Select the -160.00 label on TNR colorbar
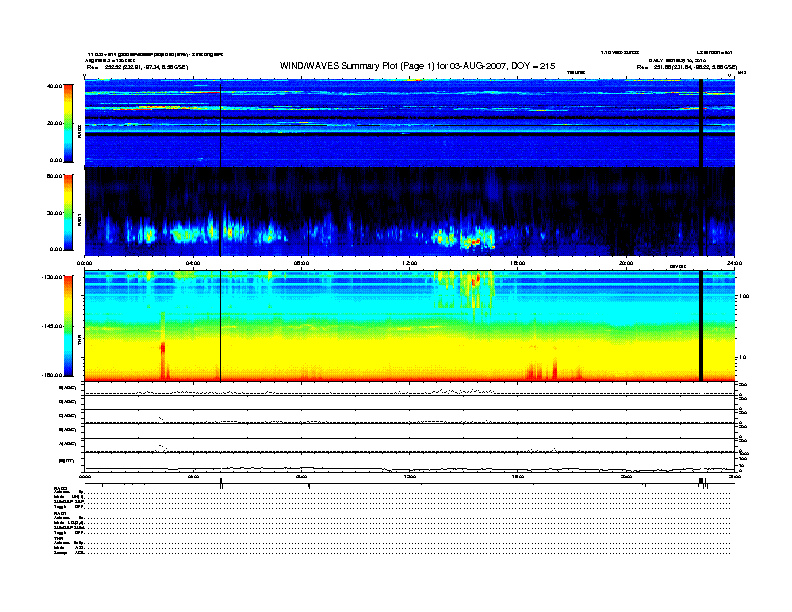This screenshot has width=792, height=612. point(52,375)
